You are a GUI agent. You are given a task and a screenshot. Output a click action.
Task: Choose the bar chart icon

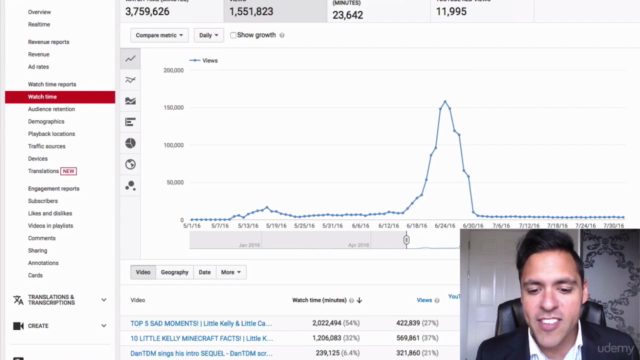131,122
